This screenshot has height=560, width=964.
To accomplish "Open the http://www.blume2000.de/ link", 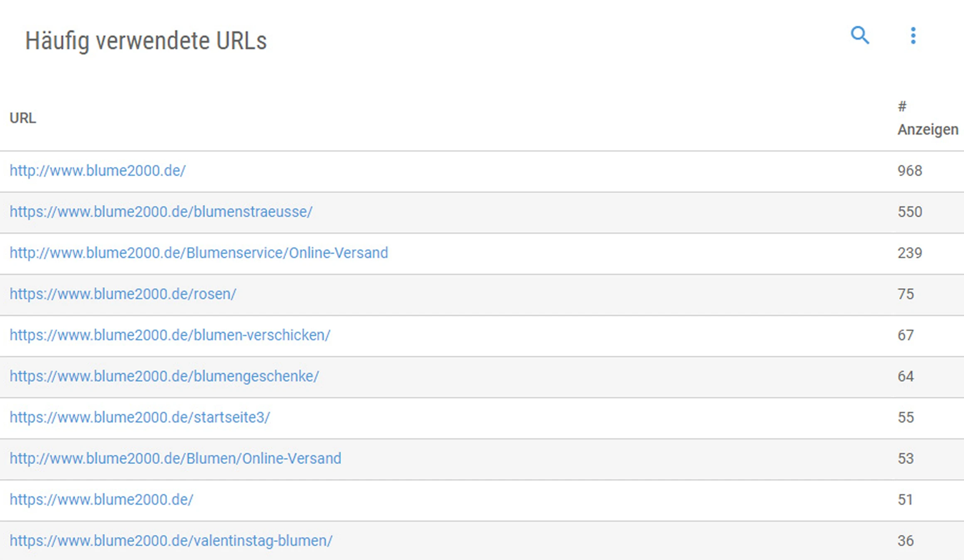I will pos(98,171).
